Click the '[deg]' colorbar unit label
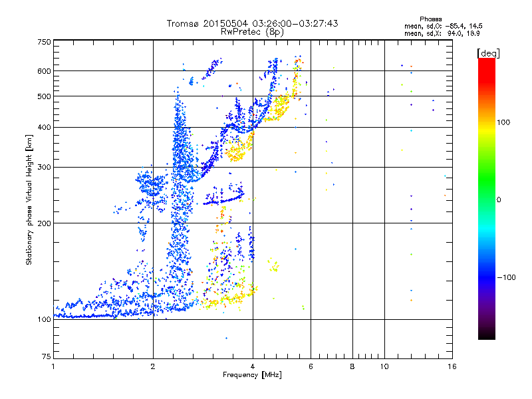The height and width of the screenshot is (399, 532). coord(488,53)
